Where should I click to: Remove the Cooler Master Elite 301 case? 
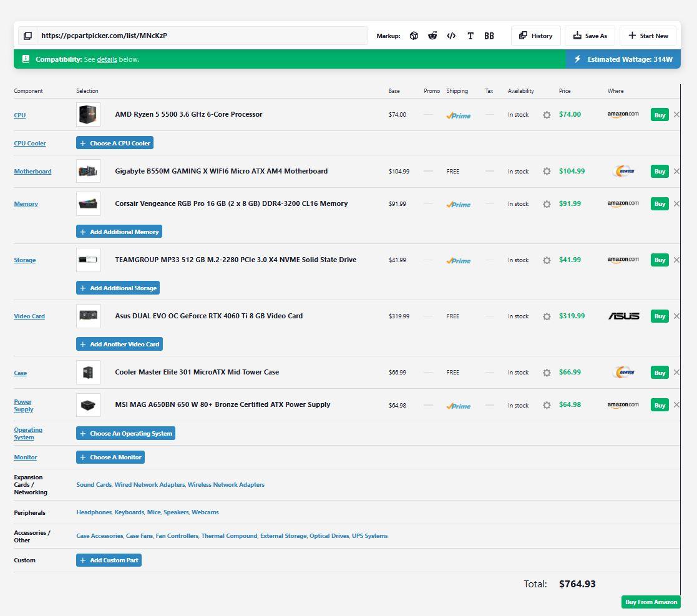pos(676,373)
